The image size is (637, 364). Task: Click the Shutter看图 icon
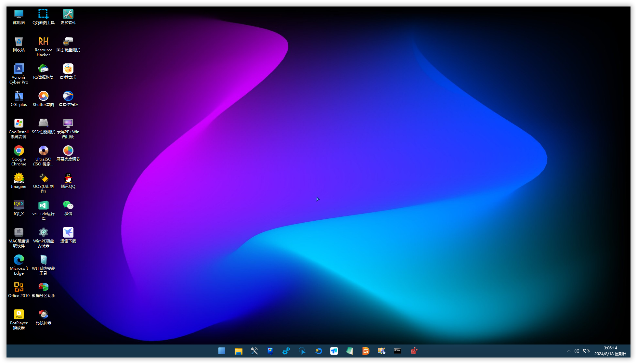pyautogui.click(x=44, y=99)
